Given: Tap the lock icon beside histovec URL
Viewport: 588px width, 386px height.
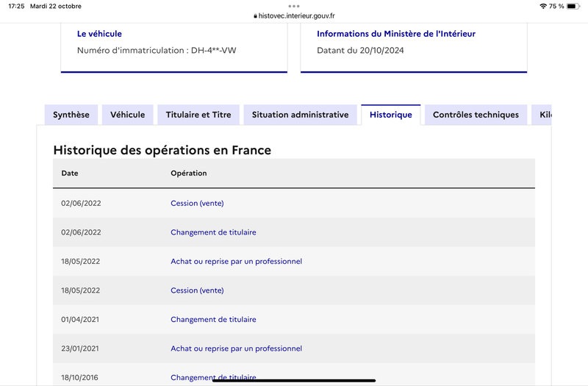Looking at the screenshot, I should [255, 16].
